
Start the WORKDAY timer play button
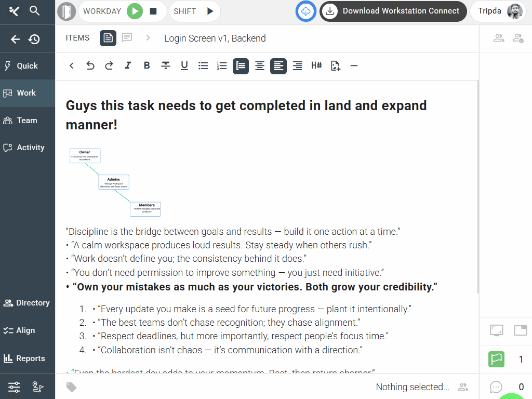coord(135,11)
